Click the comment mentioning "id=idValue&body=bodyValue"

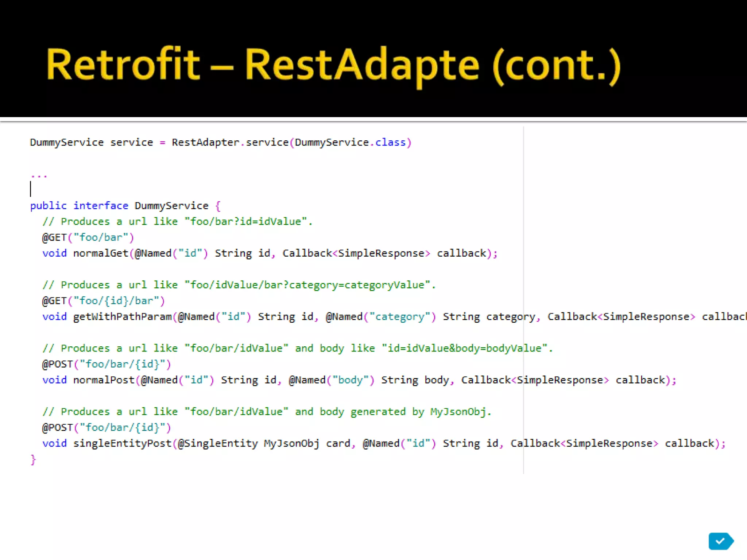click(297, 348)
